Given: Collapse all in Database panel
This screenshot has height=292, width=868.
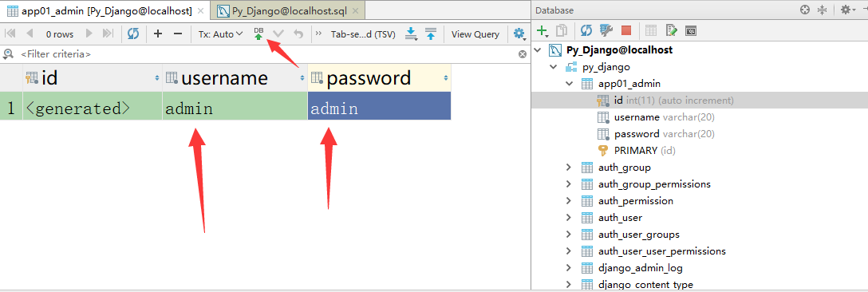Looking at the screenshot, I should [x=822, y=10].
